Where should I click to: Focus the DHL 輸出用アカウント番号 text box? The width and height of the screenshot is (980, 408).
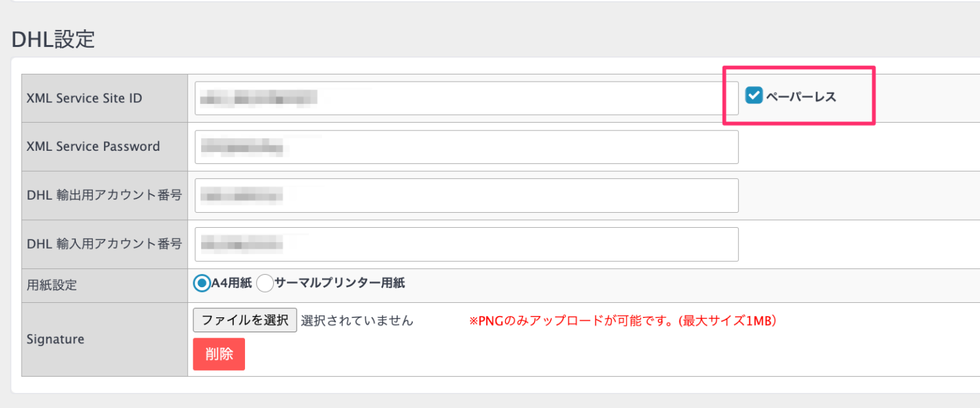coord(466,195)
